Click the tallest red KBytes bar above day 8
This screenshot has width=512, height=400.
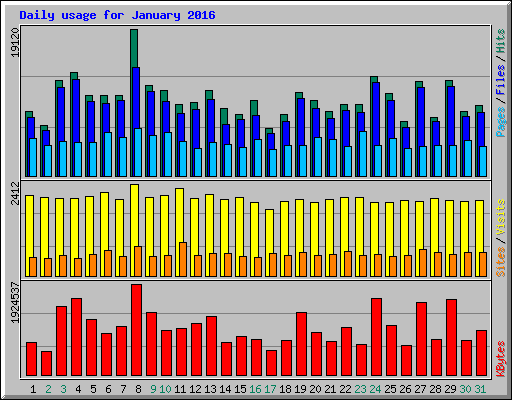coord(136,330)
